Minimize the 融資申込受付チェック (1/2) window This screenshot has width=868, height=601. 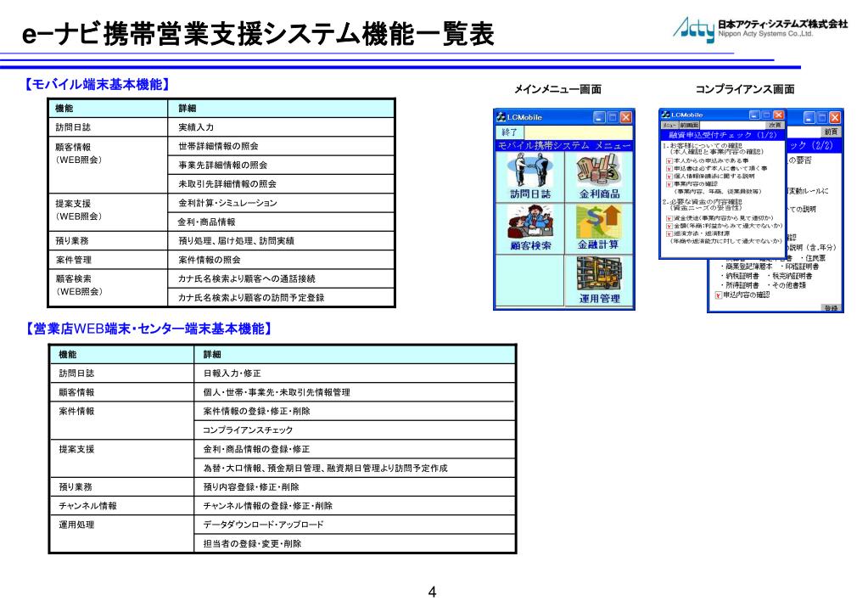[755, 115]
